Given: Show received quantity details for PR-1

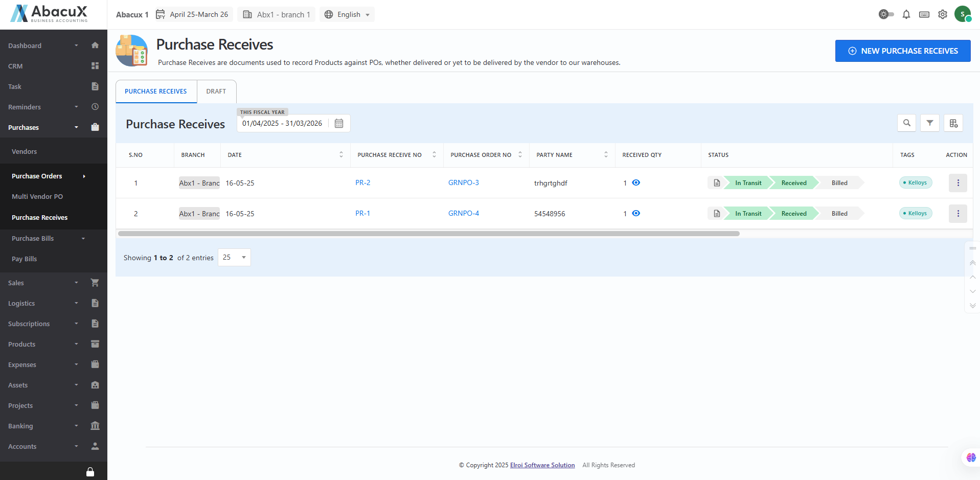Looking at the screenshot, I should (x=636, y=214).
